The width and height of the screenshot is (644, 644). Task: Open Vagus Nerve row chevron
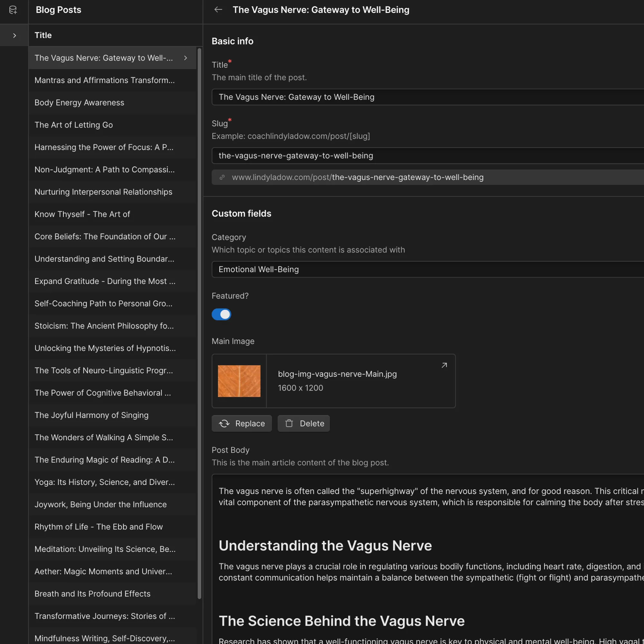(186, 58)
